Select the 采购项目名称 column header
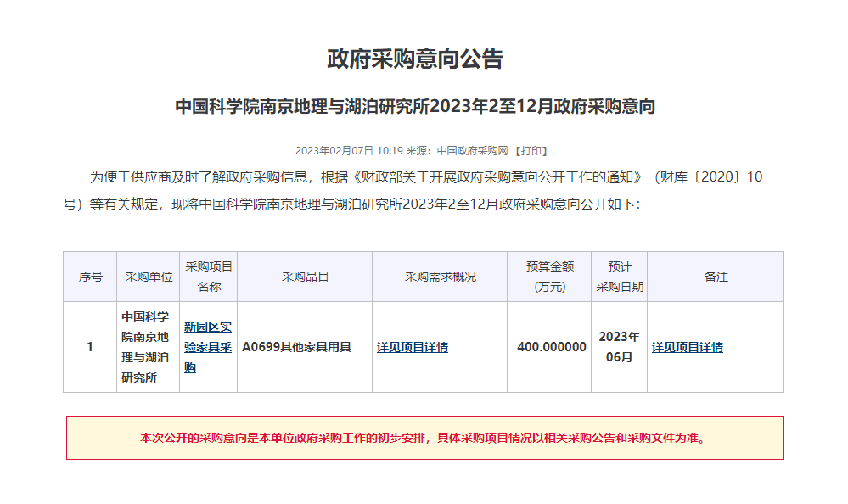The height and width of the screenshot is (504, 848). (x=209, y=277)
